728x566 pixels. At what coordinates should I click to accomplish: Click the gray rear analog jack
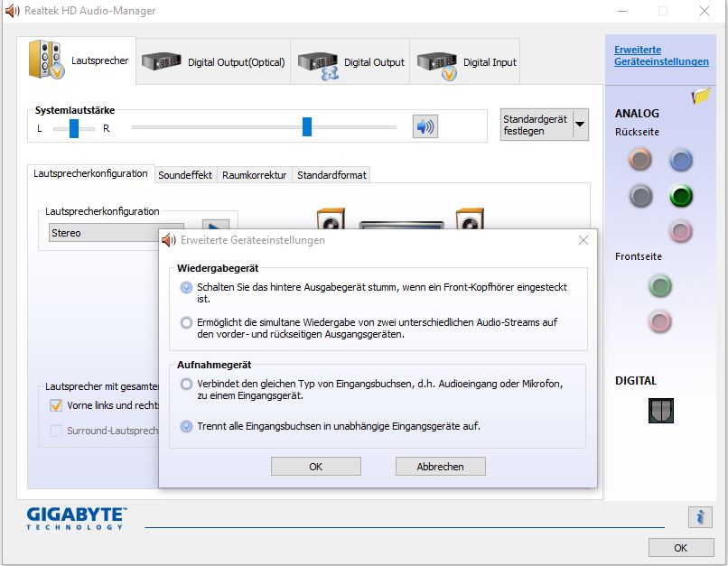tap(640, 196)
